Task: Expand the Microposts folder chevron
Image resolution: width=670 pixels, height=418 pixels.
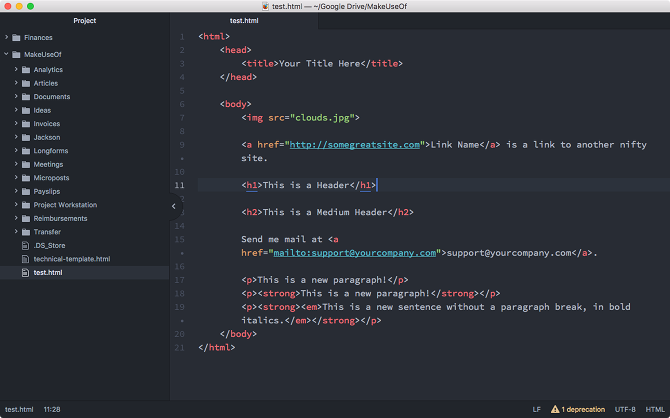Action: [17, 177]
